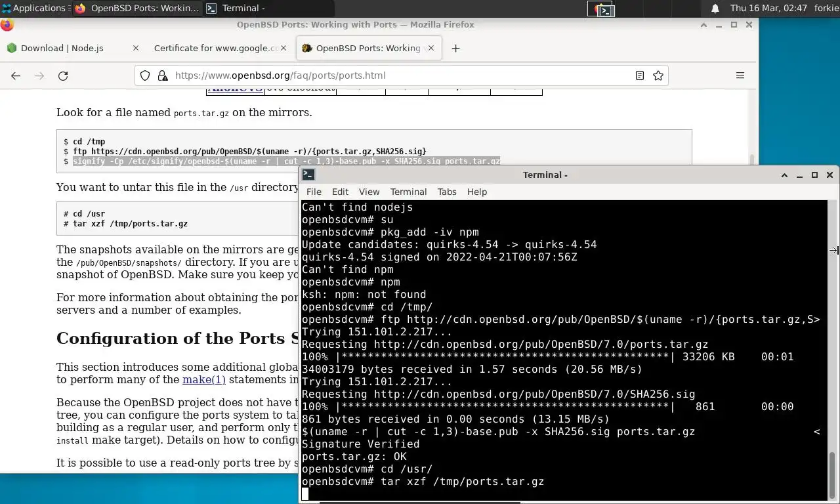The height and width of the screenshot is (504, 840).
Task: Maximize the Firefox window
Action: tap(734, 24)
